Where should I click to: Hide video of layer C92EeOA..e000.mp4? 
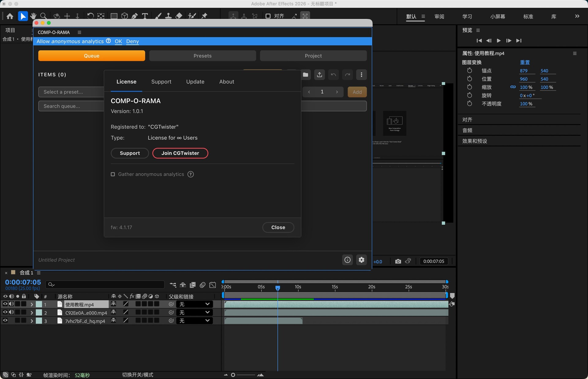point(5,312)
